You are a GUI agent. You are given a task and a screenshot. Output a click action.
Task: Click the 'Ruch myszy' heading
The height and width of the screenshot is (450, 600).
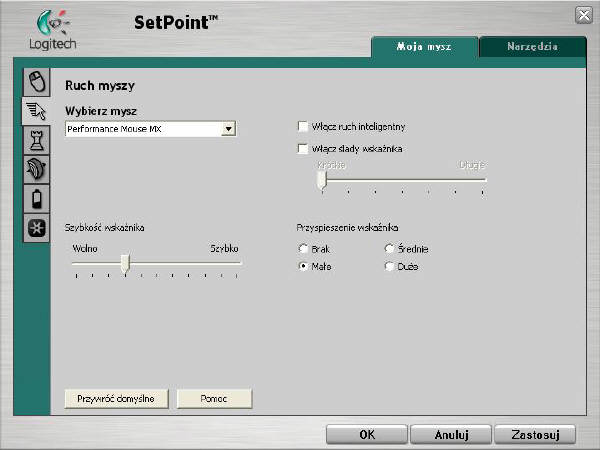100,85
